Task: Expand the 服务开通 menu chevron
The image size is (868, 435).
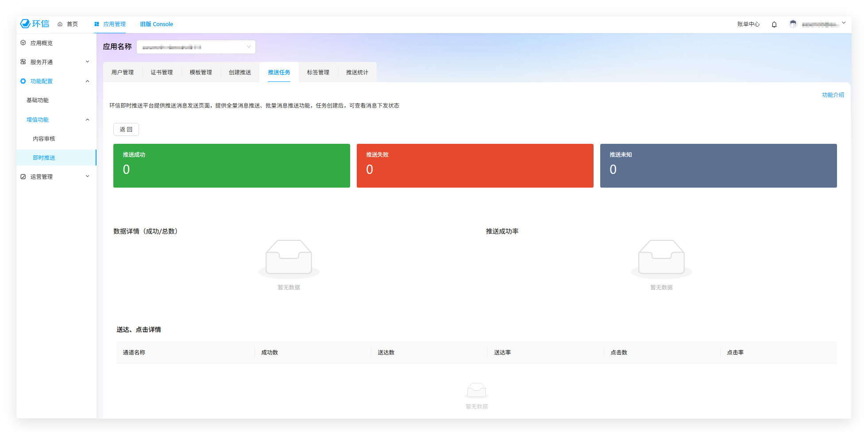Action: [x=87, y=62]
